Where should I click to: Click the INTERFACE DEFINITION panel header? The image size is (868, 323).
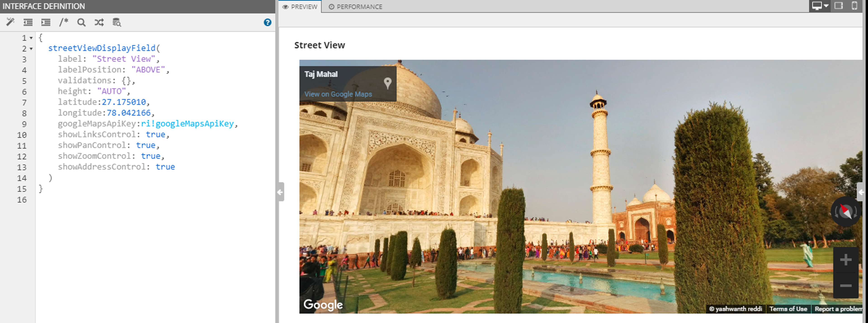[x=44, y=6]
